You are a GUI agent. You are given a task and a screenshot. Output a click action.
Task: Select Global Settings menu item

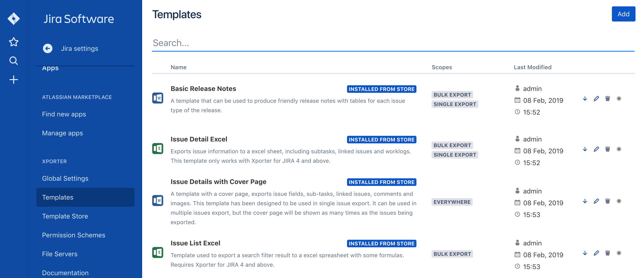click(65, 178)
